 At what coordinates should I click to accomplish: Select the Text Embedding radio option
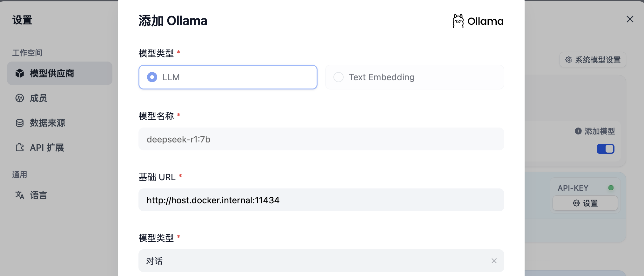[339, 77]
